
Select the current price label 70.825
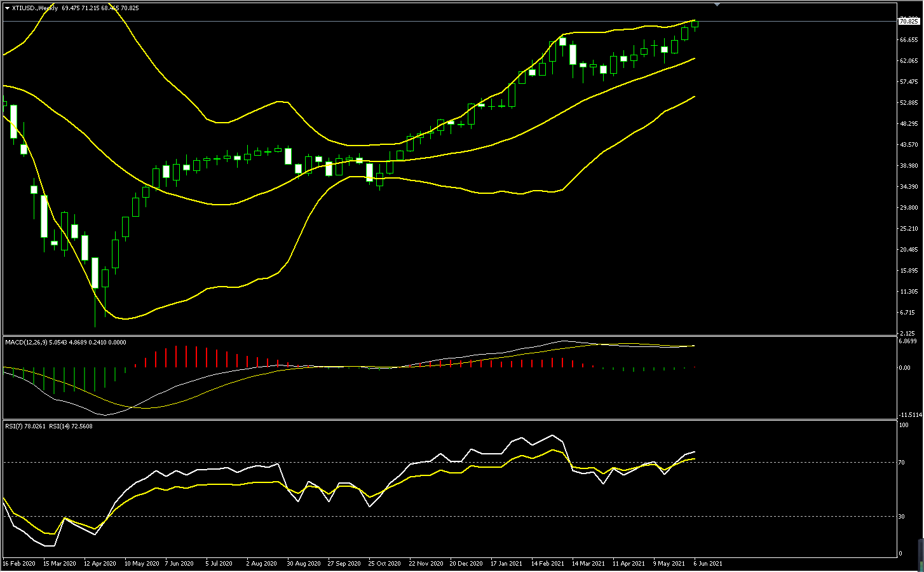(909, 22)
